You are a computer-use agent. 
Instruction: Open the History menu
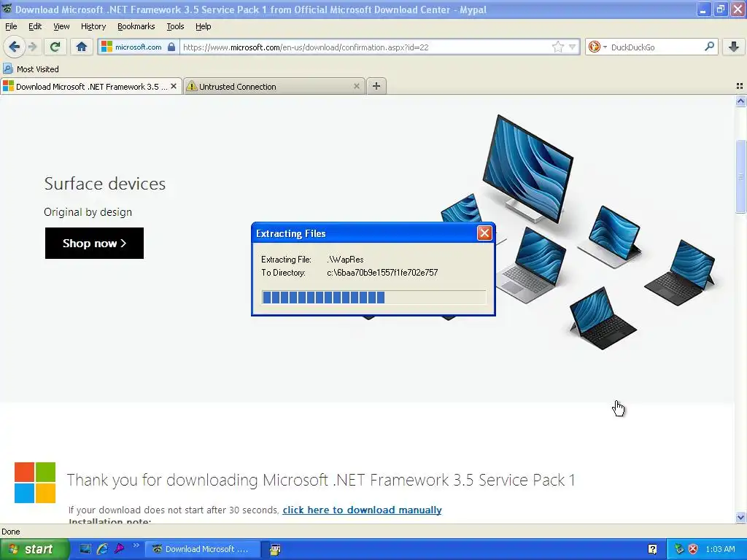(93, 26)
